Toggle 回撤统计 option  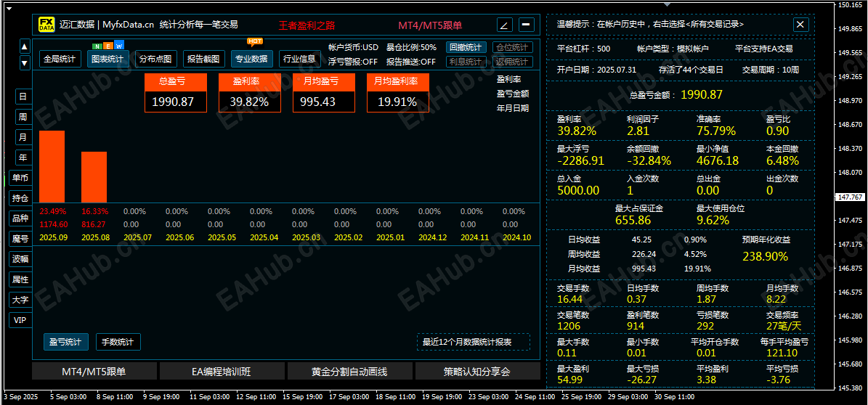466,48
